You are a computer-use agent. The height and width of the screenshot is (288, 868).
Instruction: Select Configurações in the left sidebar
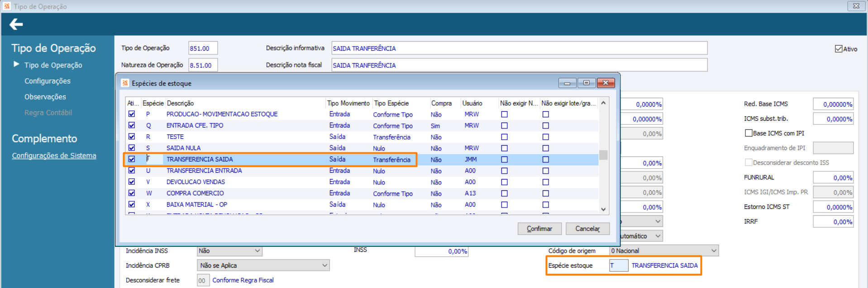[x=48, y=81]
